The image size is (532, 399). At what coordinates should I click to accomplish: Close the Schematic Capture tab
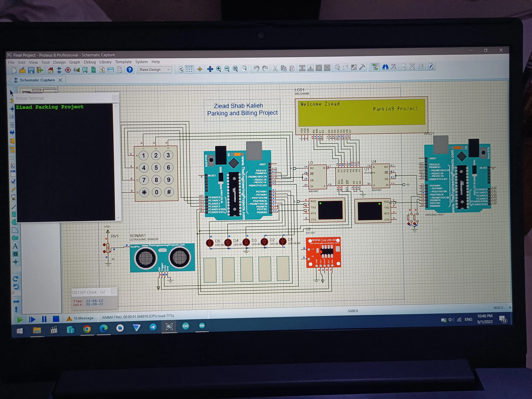[x=60, y=80]
